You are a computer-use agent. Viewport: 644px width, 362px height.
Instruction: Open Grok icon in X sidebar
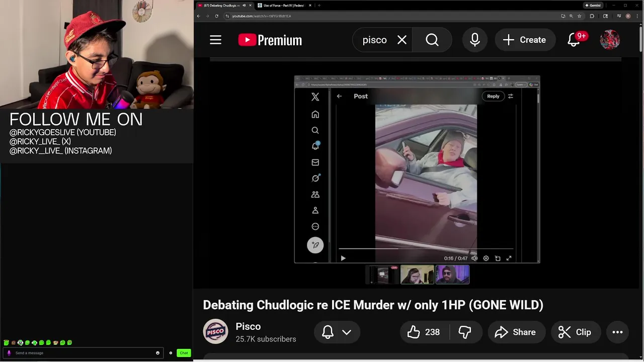pyautogui.click(x=315, y=178)
